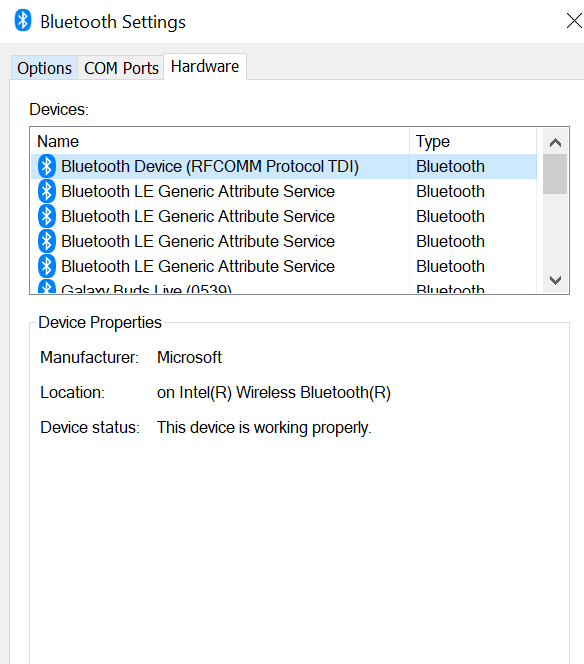Switch to the Options tab
584x664 pixels.
pyautogui.click(x=44, y=68)
